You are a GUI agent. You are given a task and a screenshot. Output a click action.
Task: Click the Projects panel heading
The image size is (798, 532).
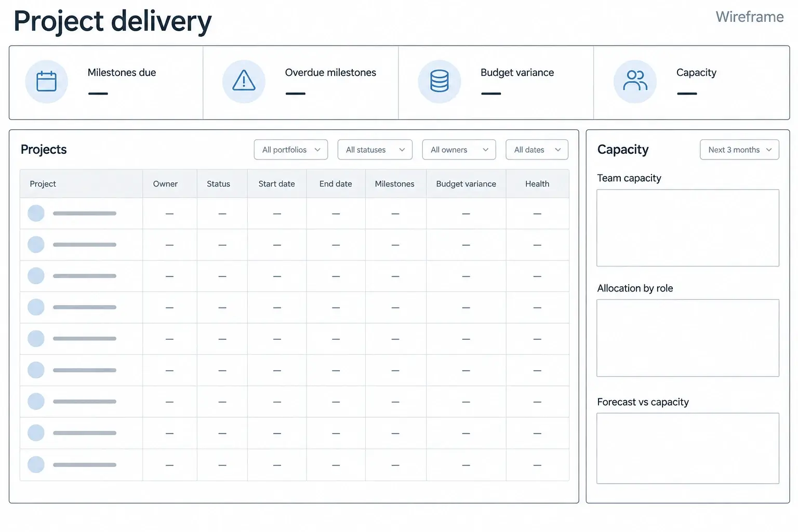click(44, 150)
